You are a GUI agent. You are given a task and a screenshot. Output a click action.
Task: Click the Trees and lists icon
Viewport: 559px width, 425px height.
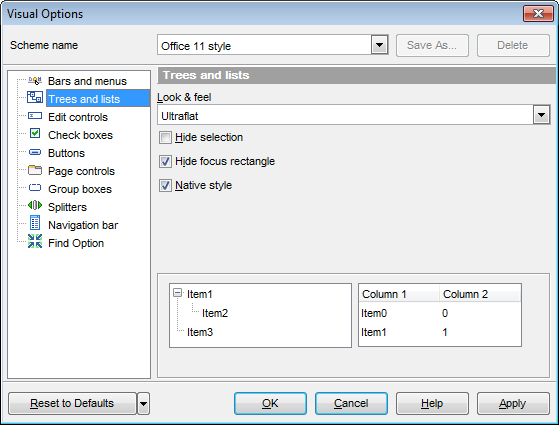pos(35,97)
